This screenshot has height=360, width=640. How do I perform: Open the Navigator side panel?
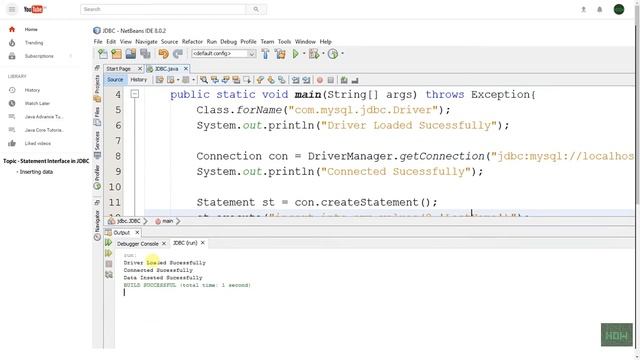point(97,225)
